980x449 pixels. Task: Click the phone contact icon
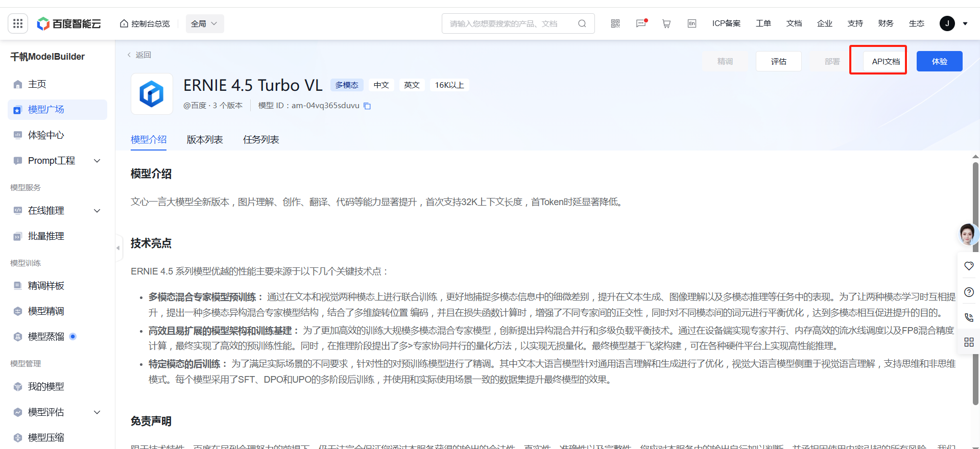(969, 317)
